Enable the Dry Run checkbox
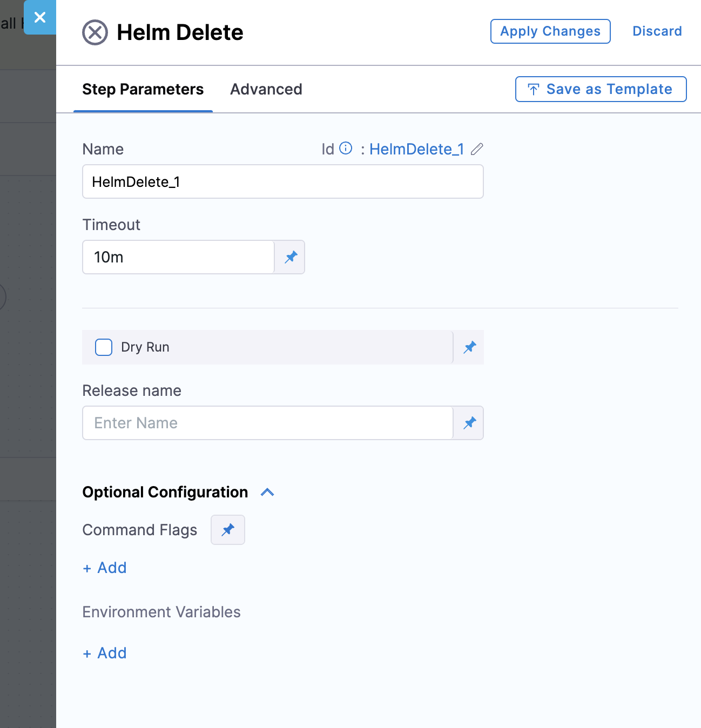This screenshot has height=728, width=701. click(x=104, y=347)
